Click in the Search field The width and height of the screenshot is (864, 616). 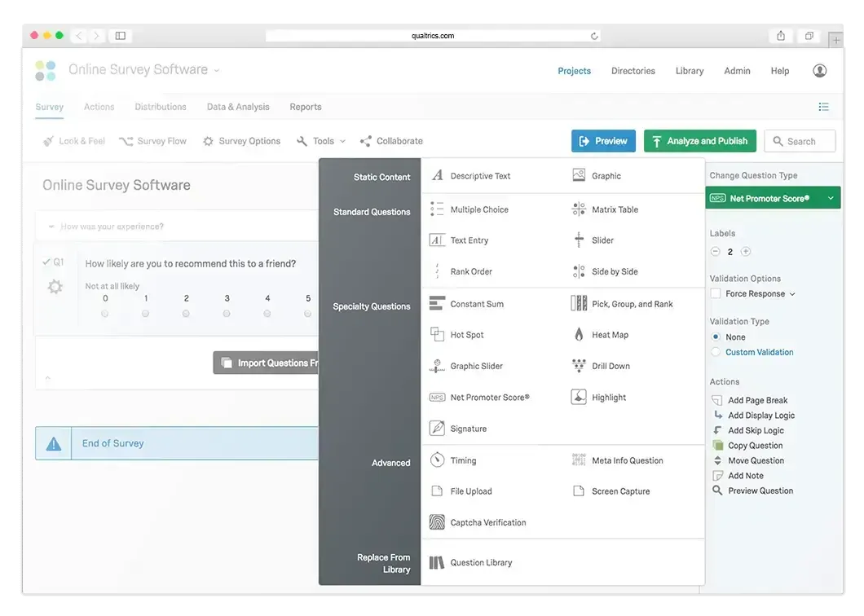800,141
